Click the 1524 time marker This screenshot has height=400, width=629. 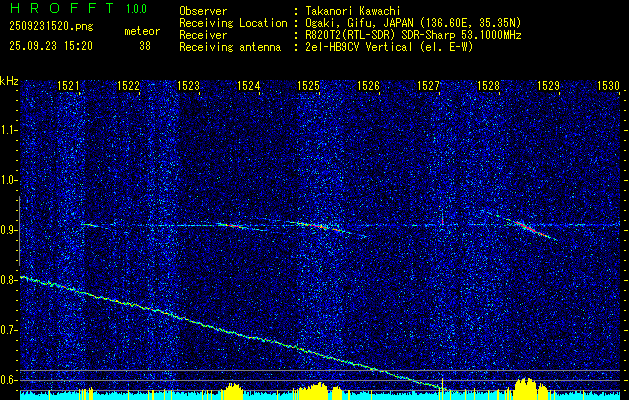(x=248, y=85)
